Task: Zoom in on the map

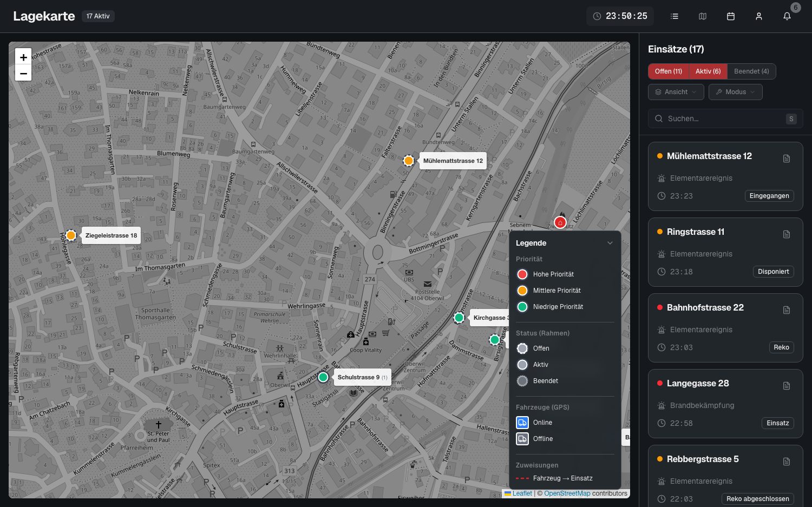Action: point(23,57)
